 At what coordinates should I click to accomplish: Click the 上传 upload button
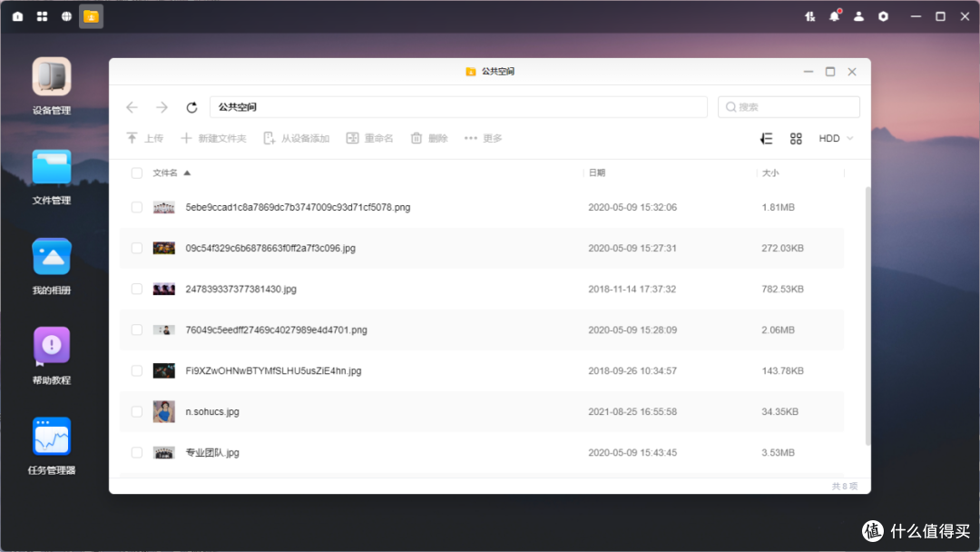coord(145,138)
